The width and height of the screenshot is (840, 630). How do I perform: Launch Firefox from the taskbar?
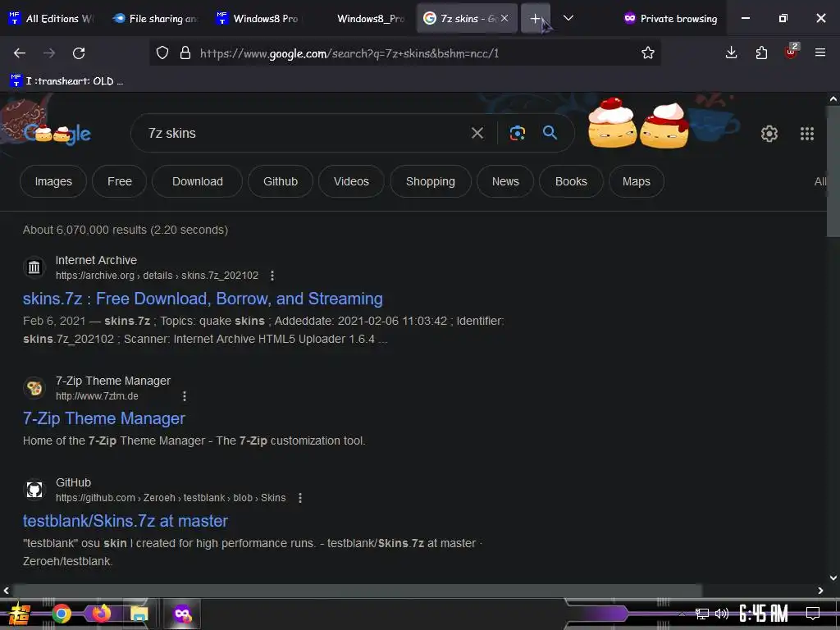point(101,613)
